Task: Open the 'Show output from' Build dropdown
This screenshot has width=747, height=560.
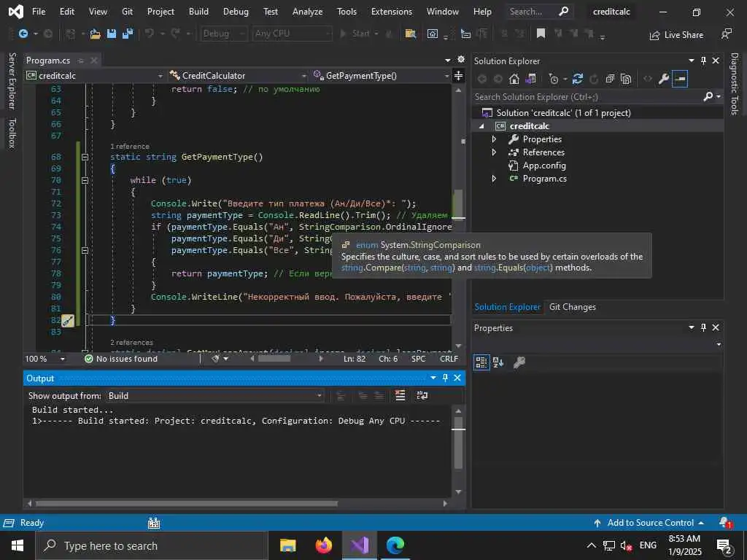Action: 215,396
